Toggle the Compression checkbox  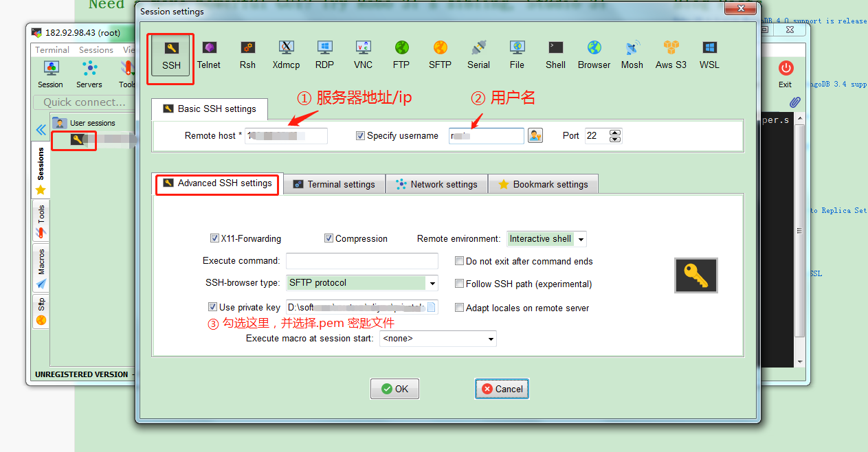pyautogui.click(x=329, y=238)
